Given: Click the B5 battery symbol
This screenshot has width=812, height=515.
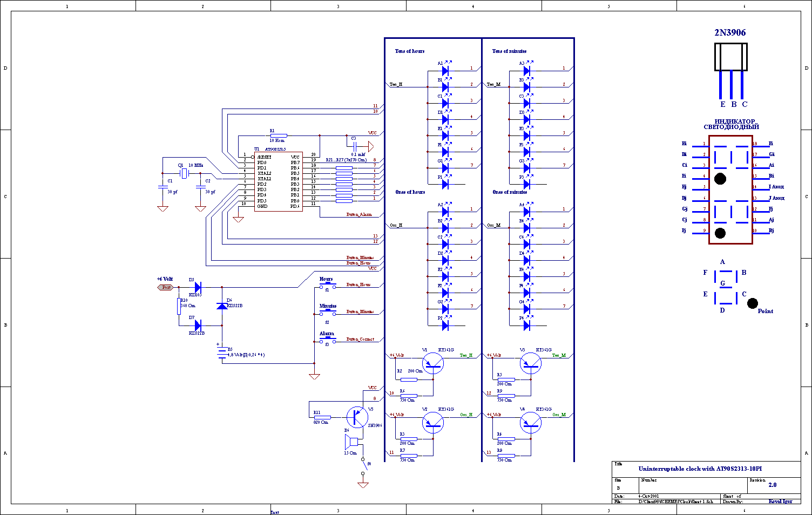Looking at the screenshot, I should [x=222, y=353].
